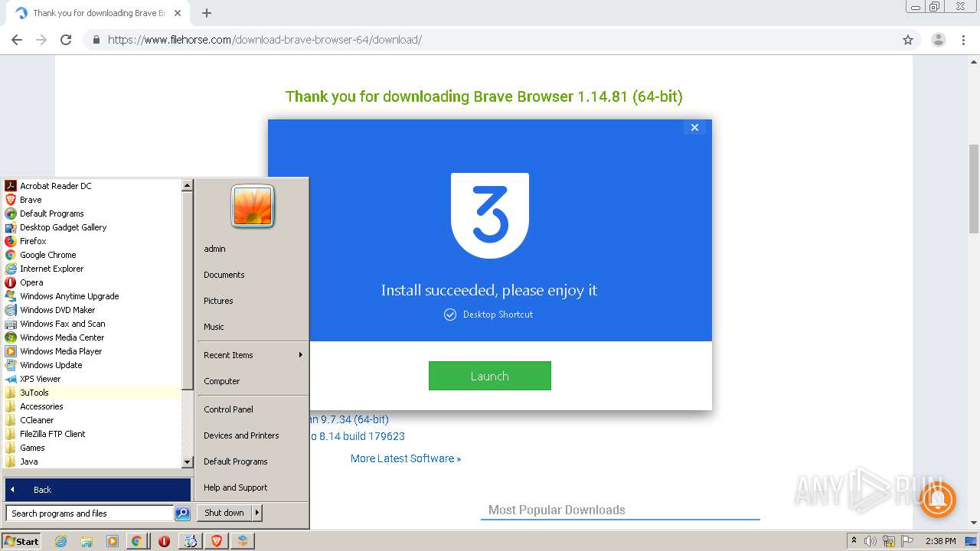Click the address bar URL

point(265,40)
